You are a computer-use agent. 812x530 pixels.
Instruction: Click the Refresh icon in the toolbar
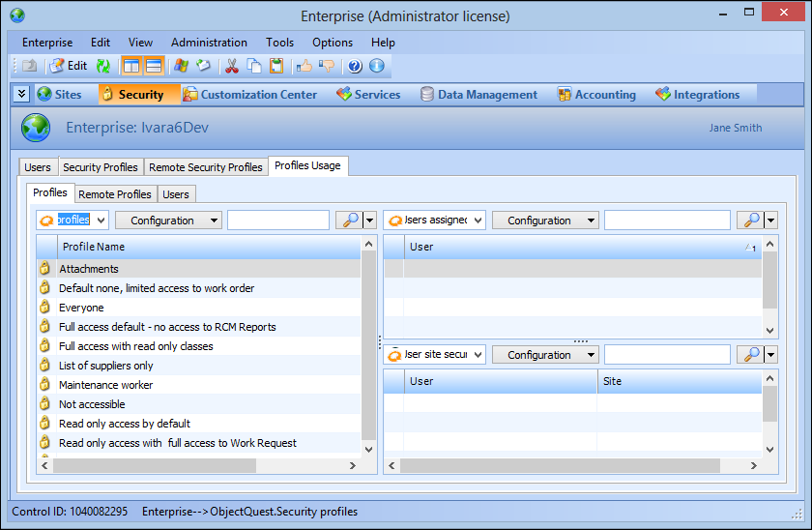tap(102, 66)
